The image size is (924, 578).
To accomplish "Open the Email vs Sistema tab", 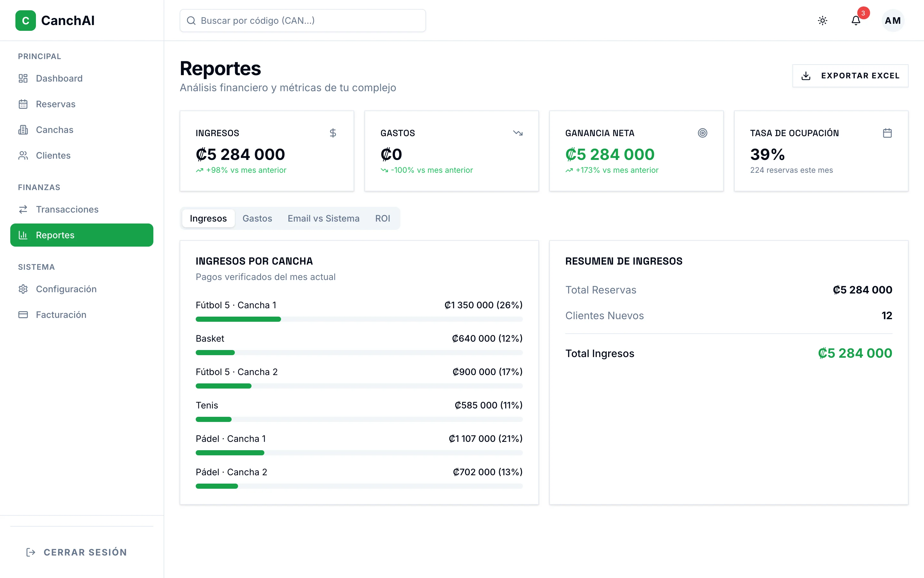I will [323, 218].
